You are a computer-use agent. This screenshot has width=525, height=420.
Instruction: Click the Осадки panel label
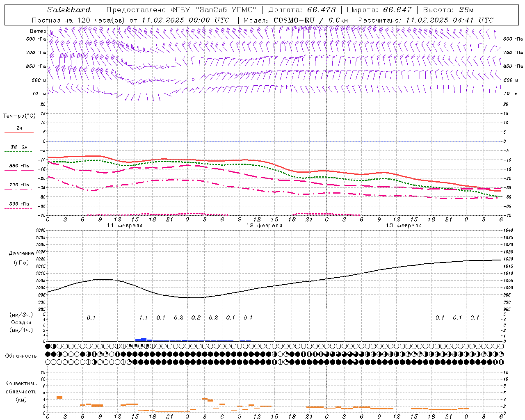pyautogui.click(x=21, y=322)
